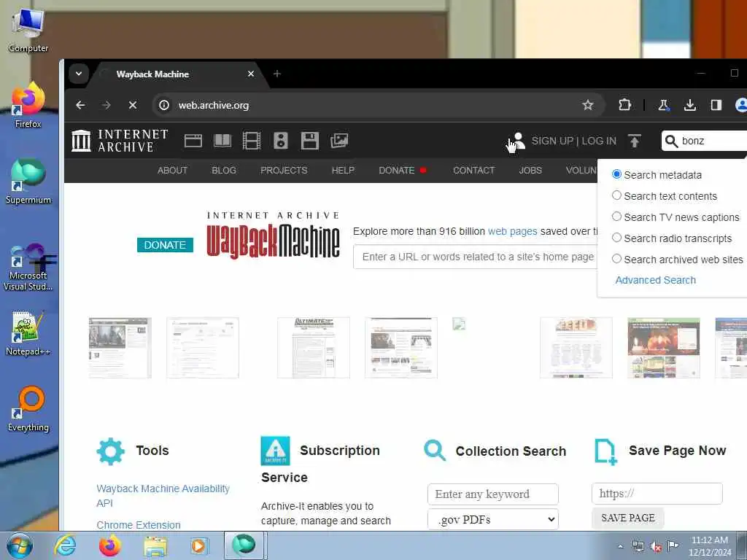This screenshot has width=747, height=560.
Task: Open CONTACT navigation item
Action: pyautogui.click(x=474, y=170)
